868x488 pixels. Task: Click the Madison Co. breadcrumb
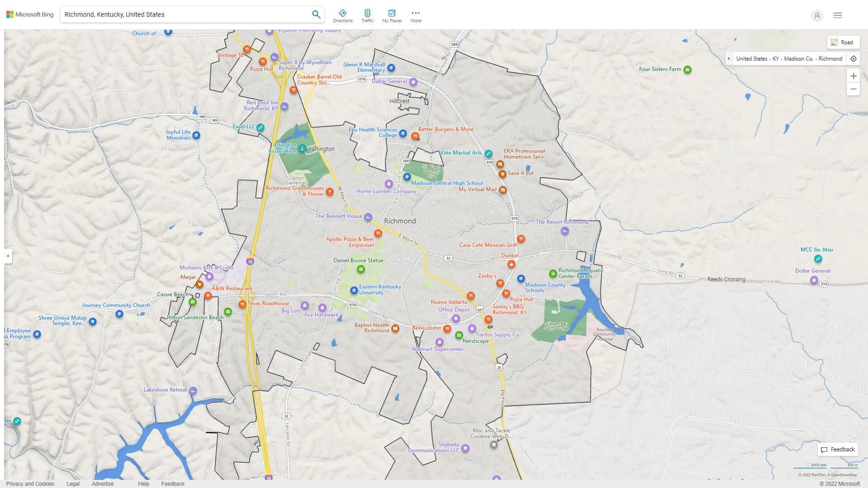click(798, 59)
